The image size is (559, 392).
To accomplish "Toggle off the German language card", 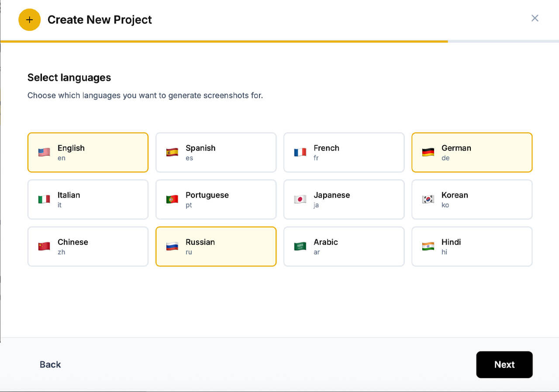I will 472,152.
